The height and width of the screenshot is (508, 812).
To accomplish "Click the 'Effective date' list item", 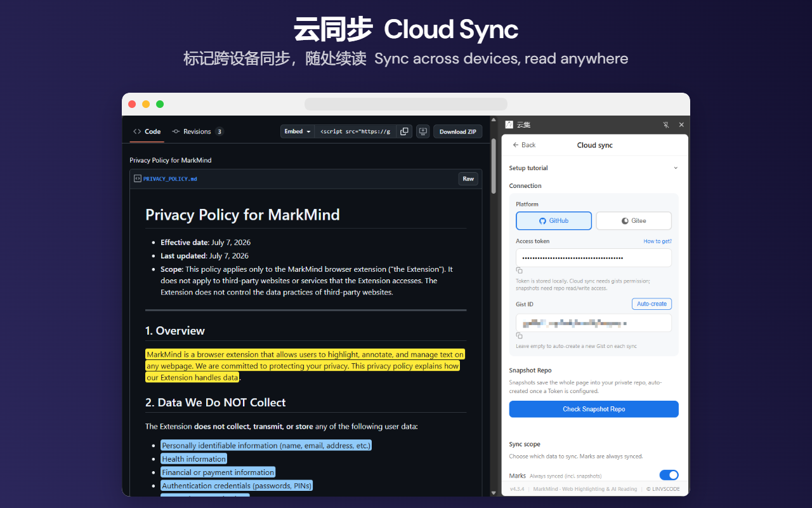I will tap(206, 242).
